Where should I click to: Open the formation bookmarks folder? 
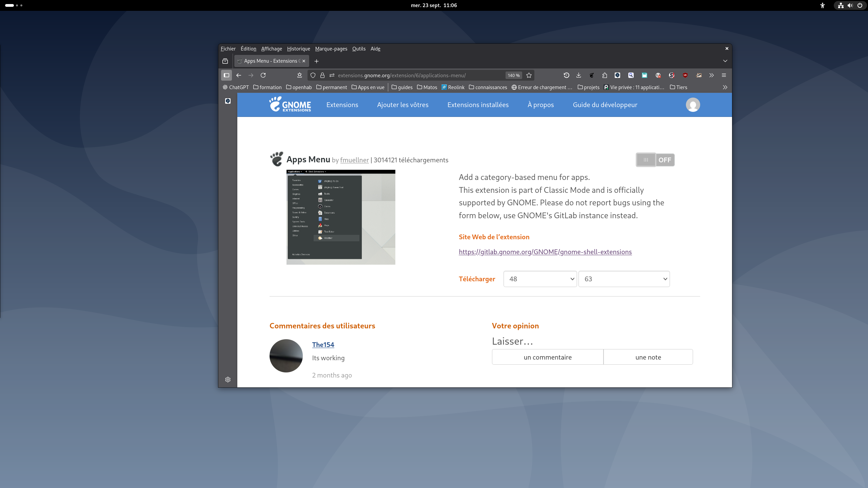tap(268, 87)
